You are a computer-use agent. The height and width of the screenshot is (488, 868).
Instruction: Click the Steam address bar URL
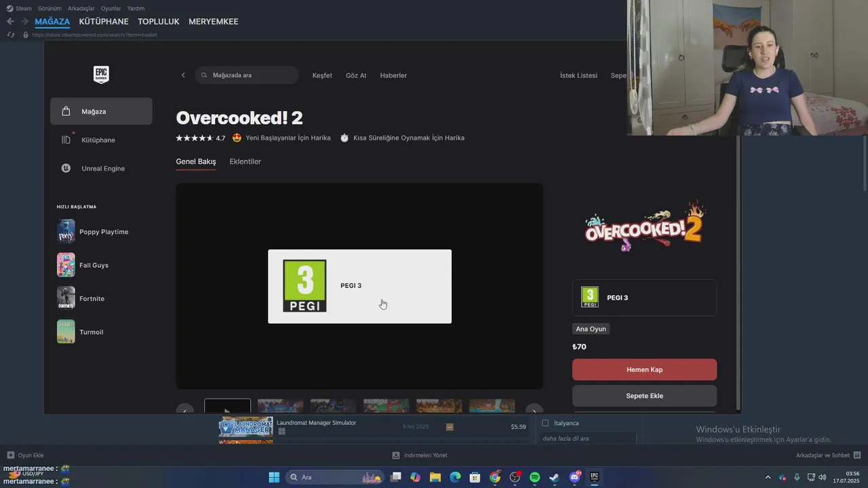coord(94,35)
